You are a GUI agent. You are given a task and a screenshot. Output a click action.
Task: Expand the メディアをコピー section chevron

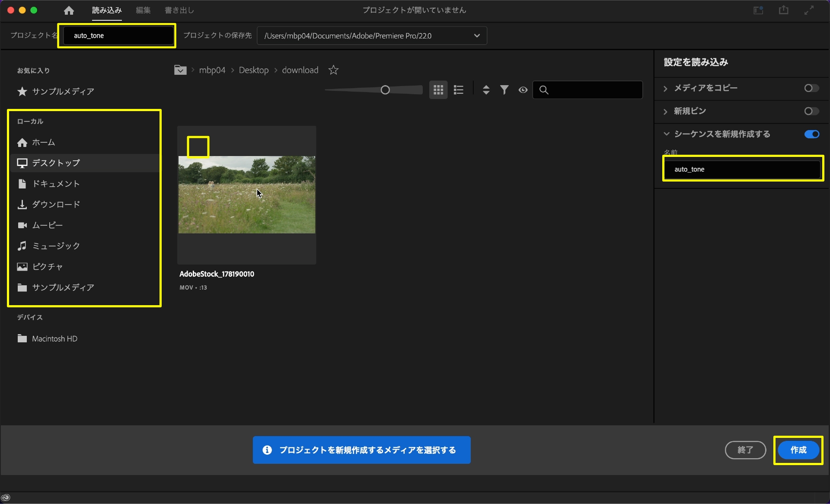point(665,89)
